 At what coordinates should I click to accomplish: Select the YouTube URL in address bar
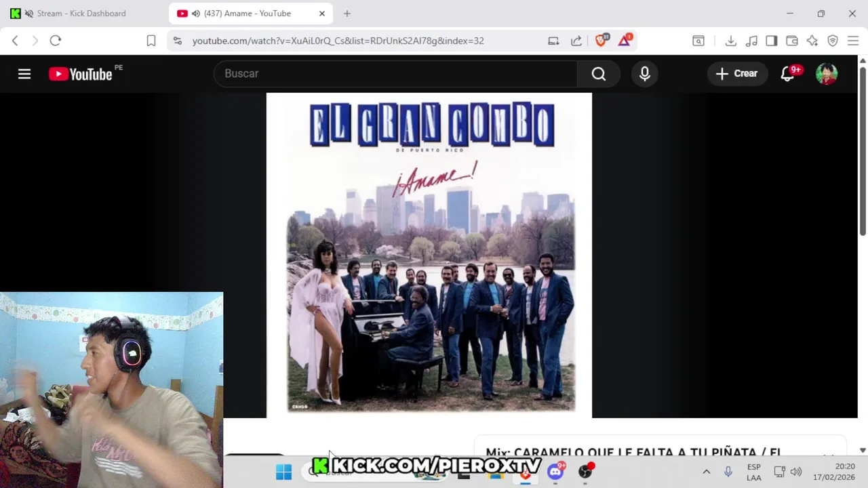click(x=338, y=41)
